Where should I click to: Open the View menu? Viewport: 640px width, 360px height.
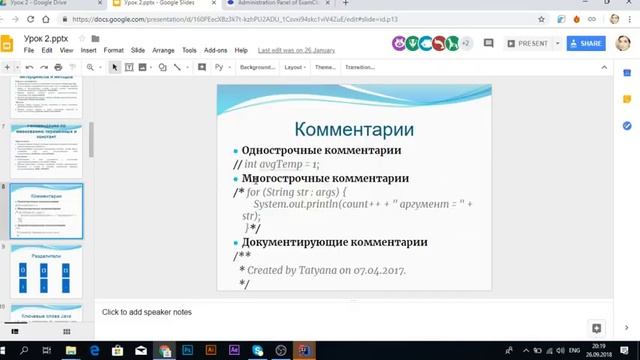tap(66, 50)
